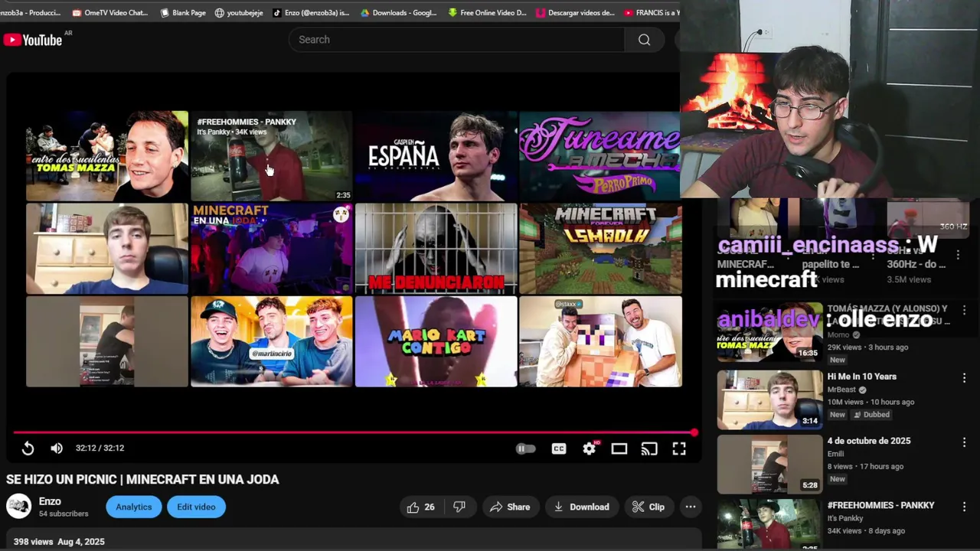The width and height of the screenshot is (980, 551).
Task: Click the red video progress bar
Action: [x=354, y=432]
